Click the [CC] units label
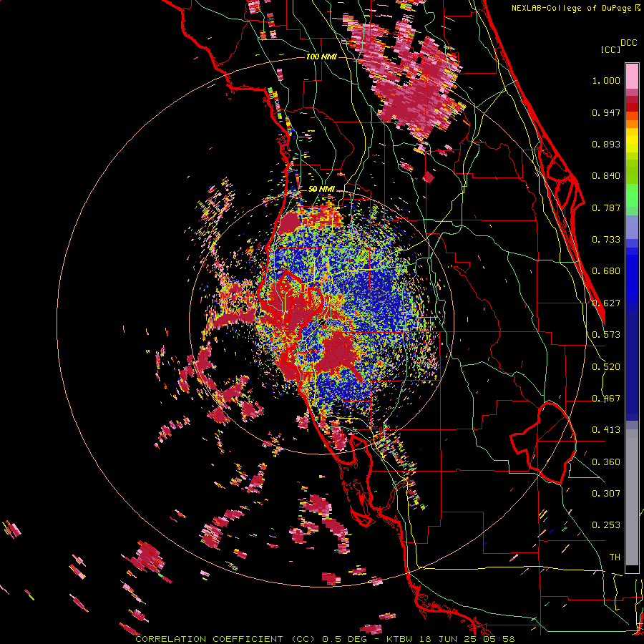The image size is (644, 644). tap(610, 49)
